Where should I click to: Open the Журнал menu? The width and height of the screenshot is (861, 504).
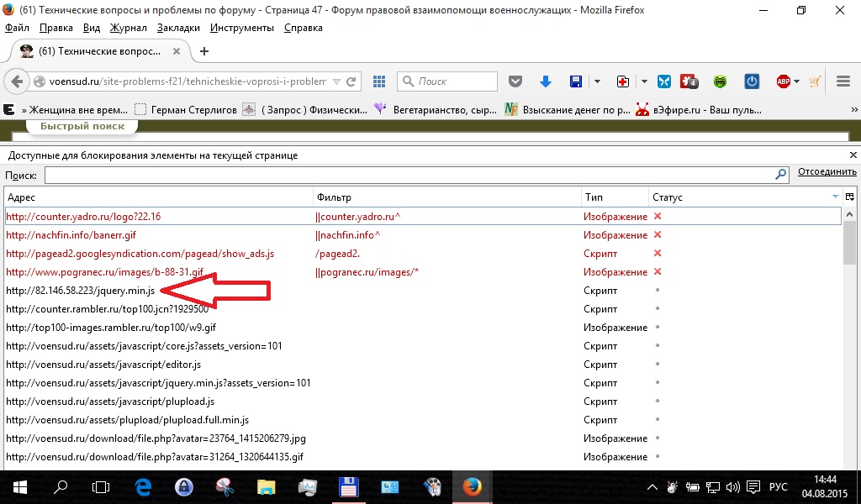tap(128, 28)
